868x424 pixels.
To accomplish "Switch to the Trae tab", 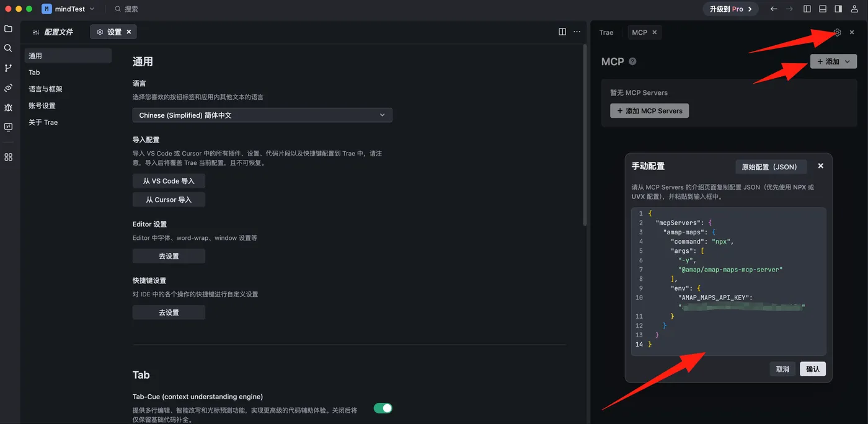I will [606, 32].
